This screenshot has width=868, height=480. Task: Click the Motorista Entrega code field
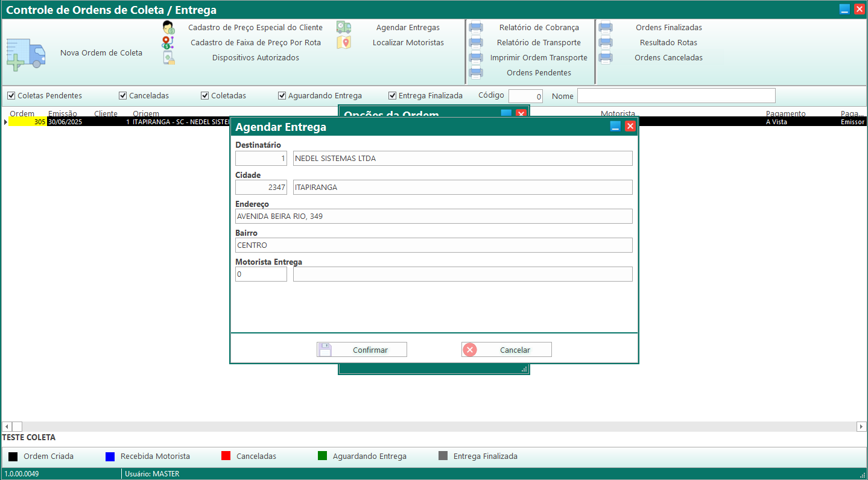[x=261, y=274]
